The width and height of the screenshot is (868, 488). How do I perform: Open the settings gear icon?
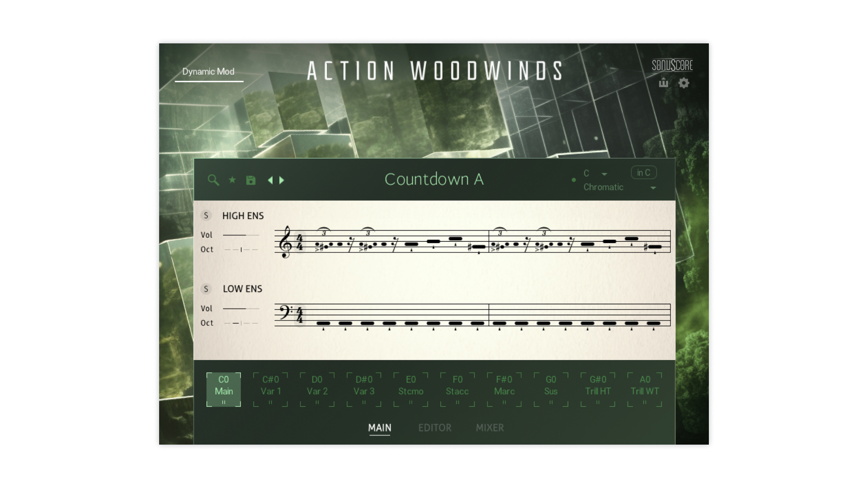point(684,83)
